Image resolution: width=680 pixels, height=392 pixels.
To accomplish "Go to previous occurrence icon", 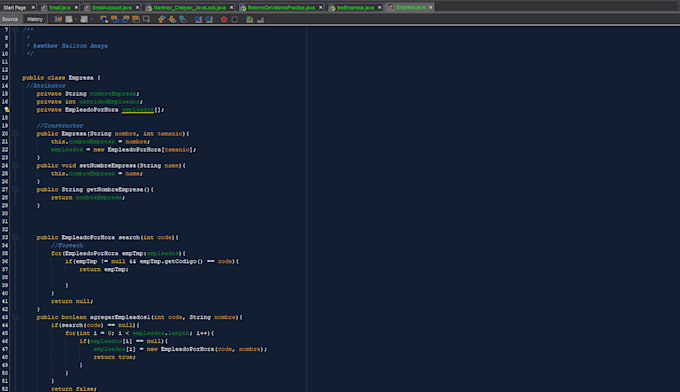I will click(115, 19).
